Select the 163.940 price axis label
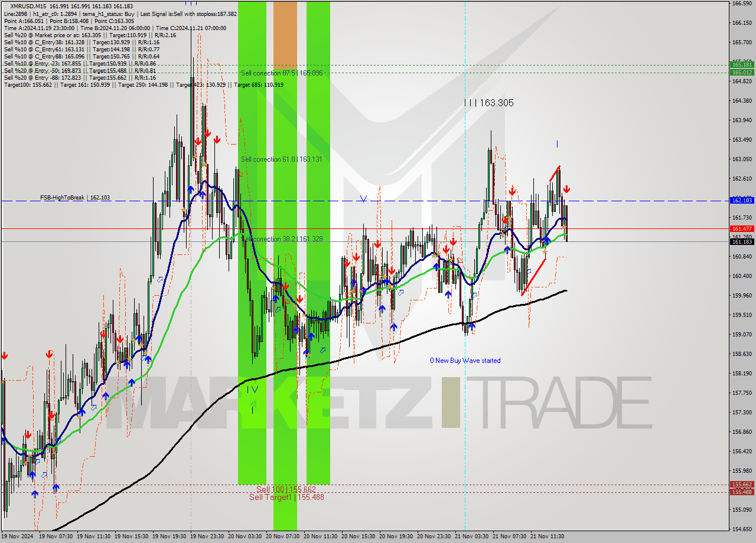Viewport: 756px width, 543px height. (741, 120)
